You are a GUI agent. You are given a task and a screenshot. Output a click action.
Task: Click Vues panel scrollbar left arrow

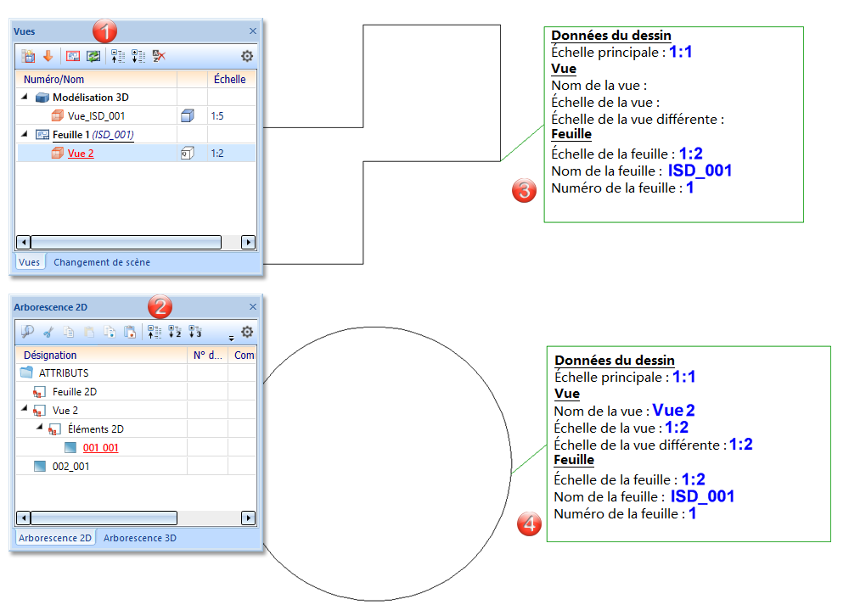tap(23, 242)
